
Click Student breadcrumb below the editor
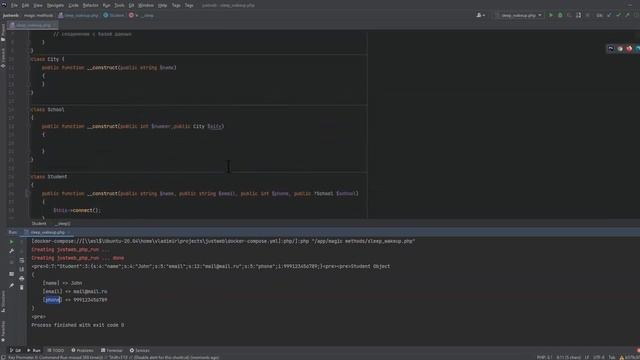pyautogui.click(x=39, y=224)
